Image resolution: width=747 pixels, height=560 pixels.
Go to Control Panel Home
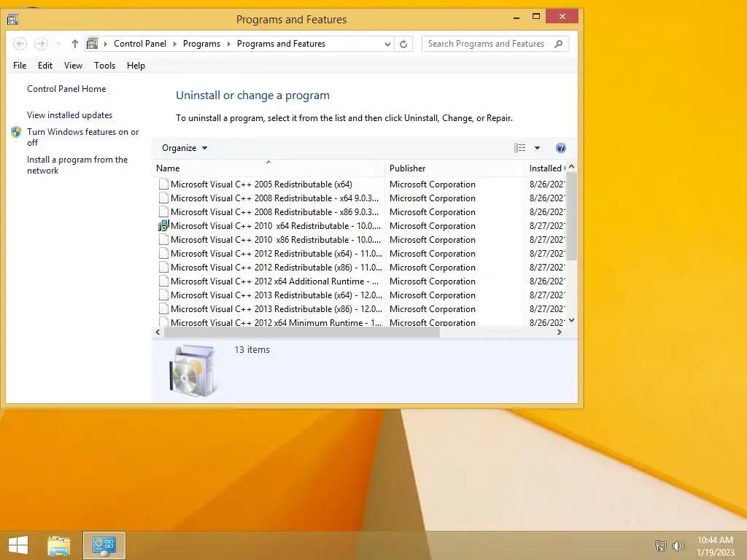pyautogui.click(x=66, y=89)
